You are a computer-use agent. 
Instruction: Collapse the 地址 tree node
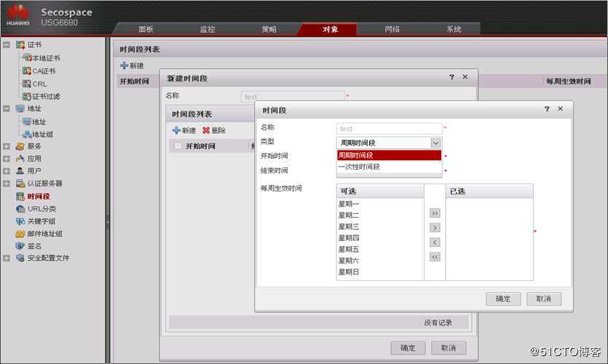point(7,108)
